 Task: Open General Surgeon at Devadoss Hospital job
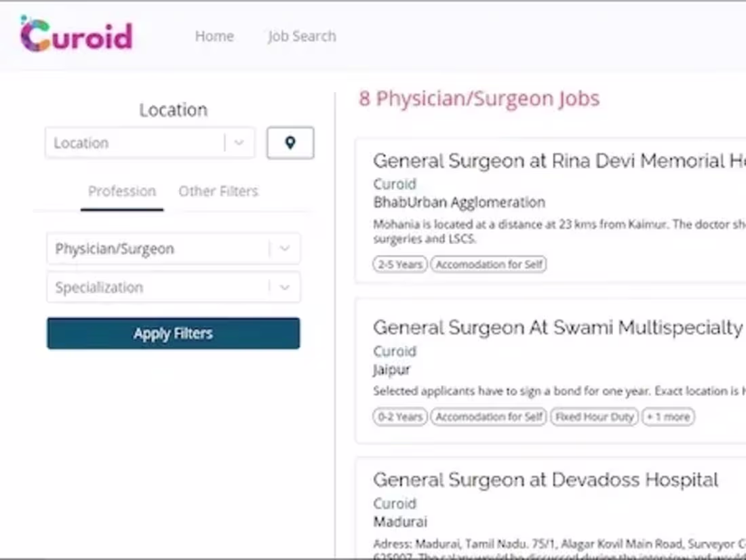point(545,480)
